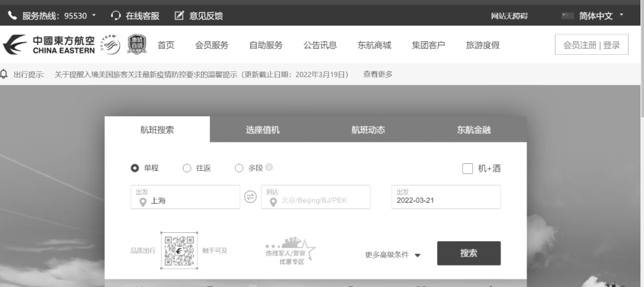Screen dimensions: 644x287
Task: Select the 往返 round-trip radio button
Action: point(187,169)
